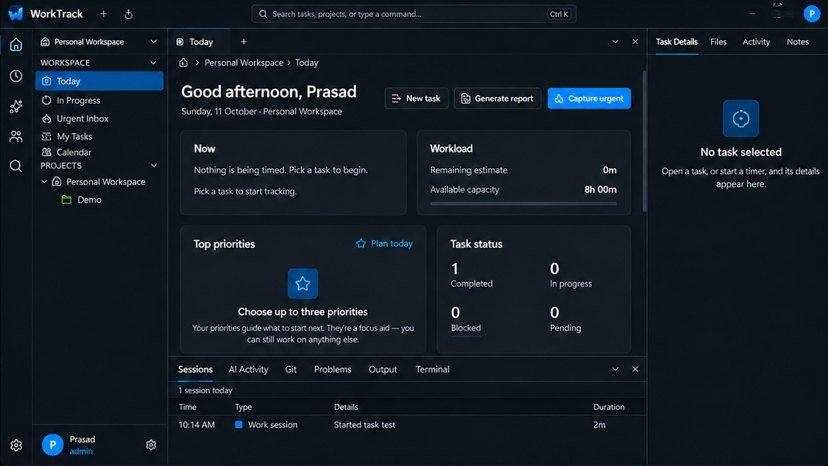The width and height of the screenshot is (828, 466).
Task: Open the settings gear at the activity bar bottom
Action: [16, 445]
